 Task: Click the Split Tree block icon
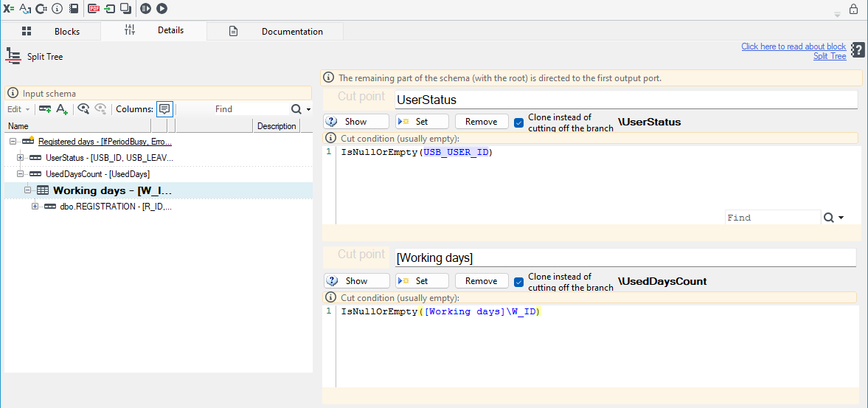[x=13, y=57]
